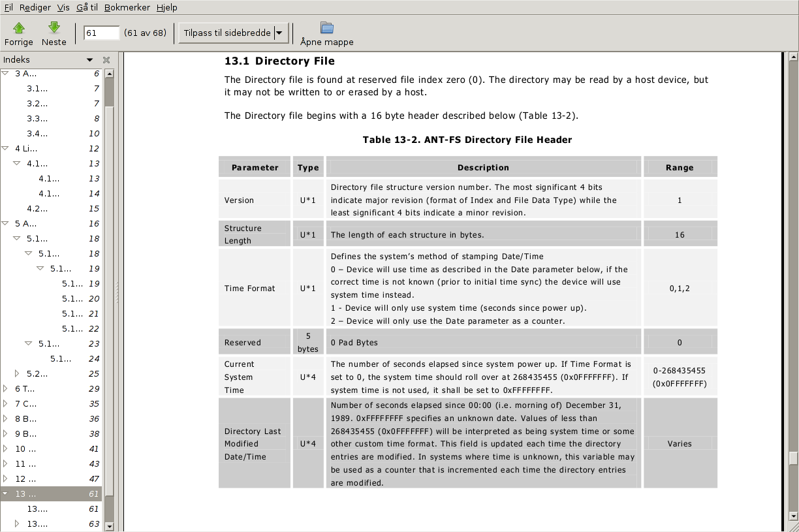Viewport: 799px width, 532px height.
Task: Select index entry 4.1... on page 14
Action: click(x=51, y=193)
